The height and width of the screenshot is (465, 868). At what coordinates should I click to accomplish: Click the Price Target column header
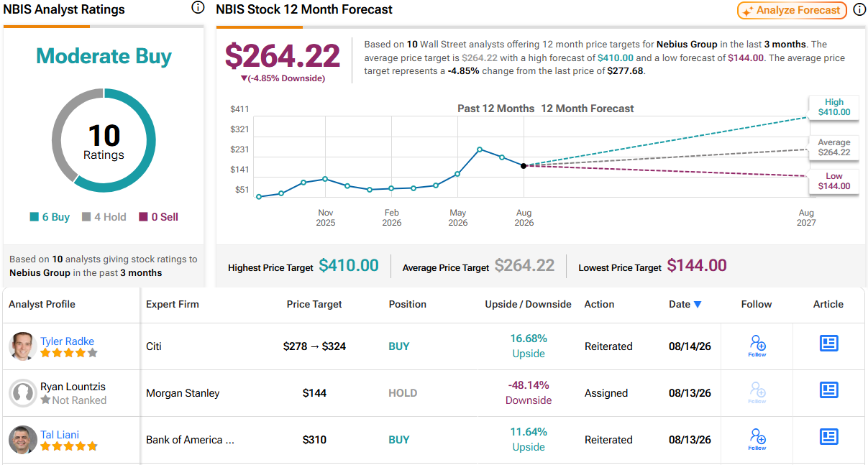[x=314, y=304]
